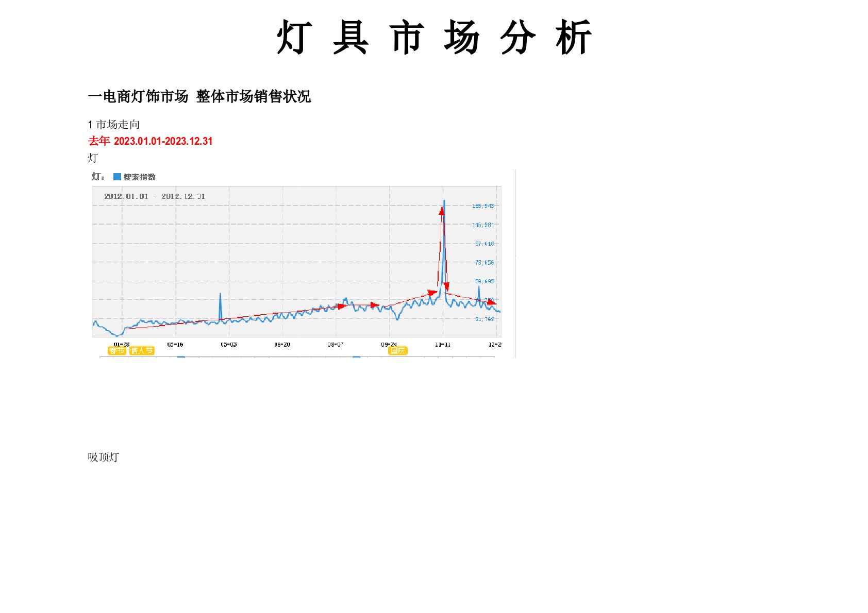Click the 97,618 value on the y-axis
Viewport: 868px width, 613px height.
pyautogui.click(x=485, y=244)
